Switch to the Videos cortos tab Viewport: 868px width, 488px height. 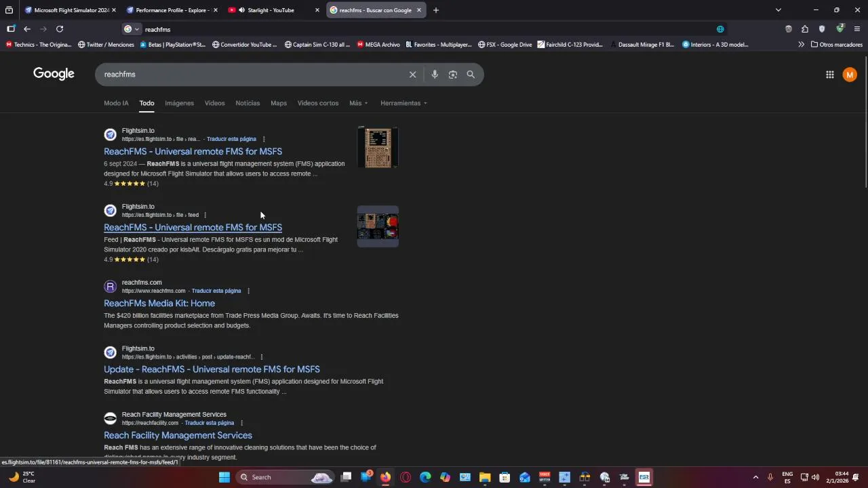point(318,103)
